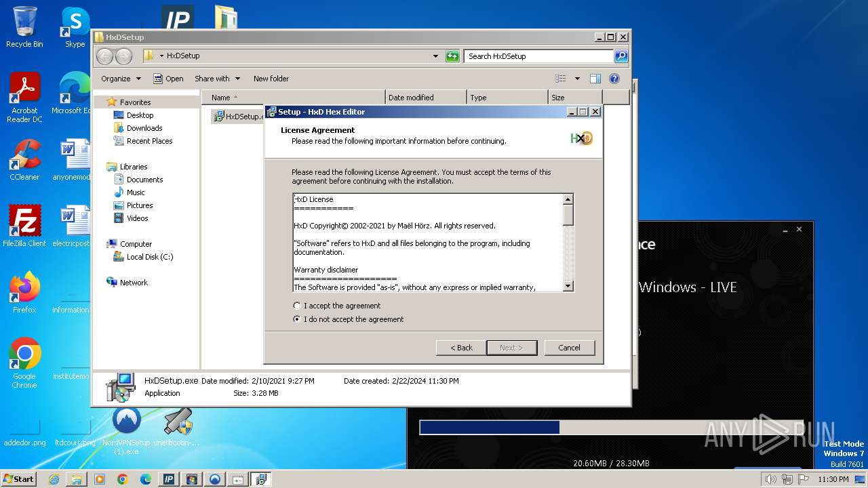Click Explorer back navigation arrow
This screenshot has width=868, height=488.
coord(104,56)
